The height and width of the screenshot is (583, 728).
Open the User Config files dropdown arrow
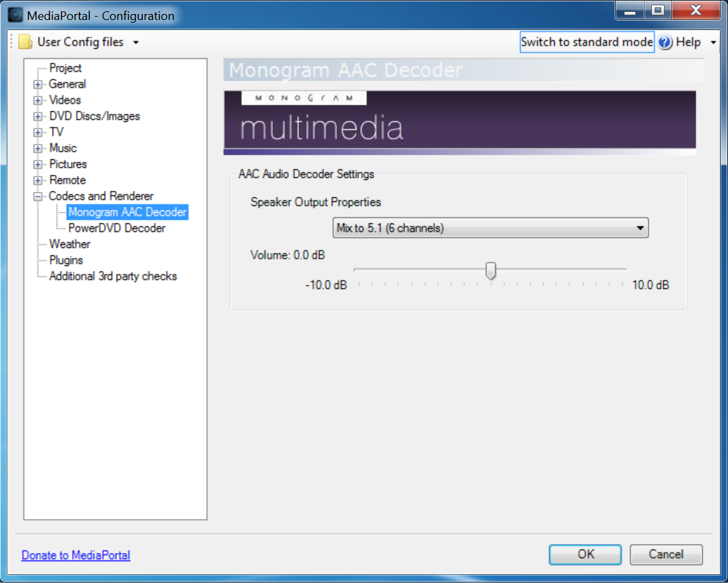pyautogui.click(x=136, y=42)
